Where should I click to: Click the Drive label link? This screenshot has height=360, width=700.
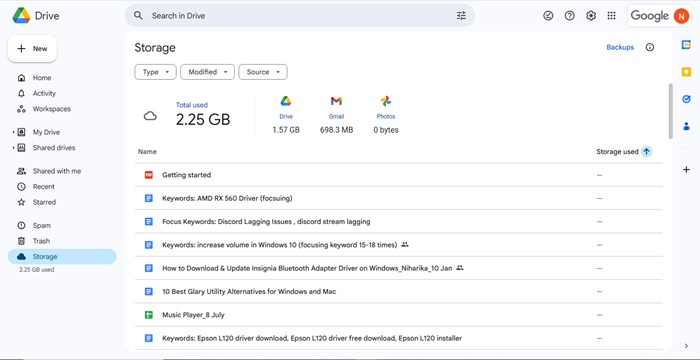pos(286,117)
